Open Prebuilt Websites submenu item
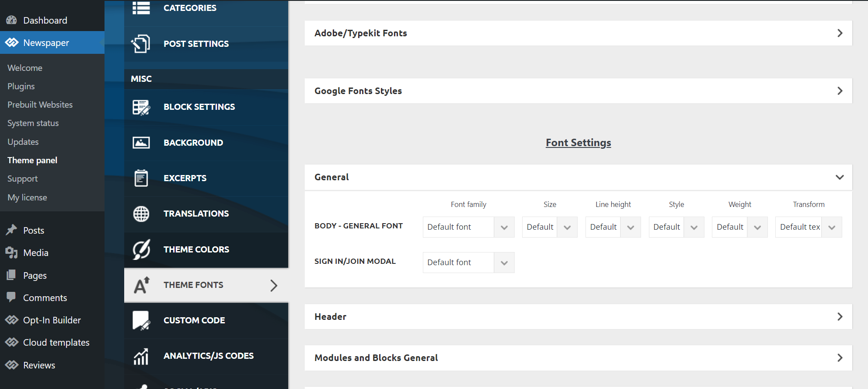Image resolution: width=868 pixels, height=389 pixels. pyautogui.click(x=40, y=105)
